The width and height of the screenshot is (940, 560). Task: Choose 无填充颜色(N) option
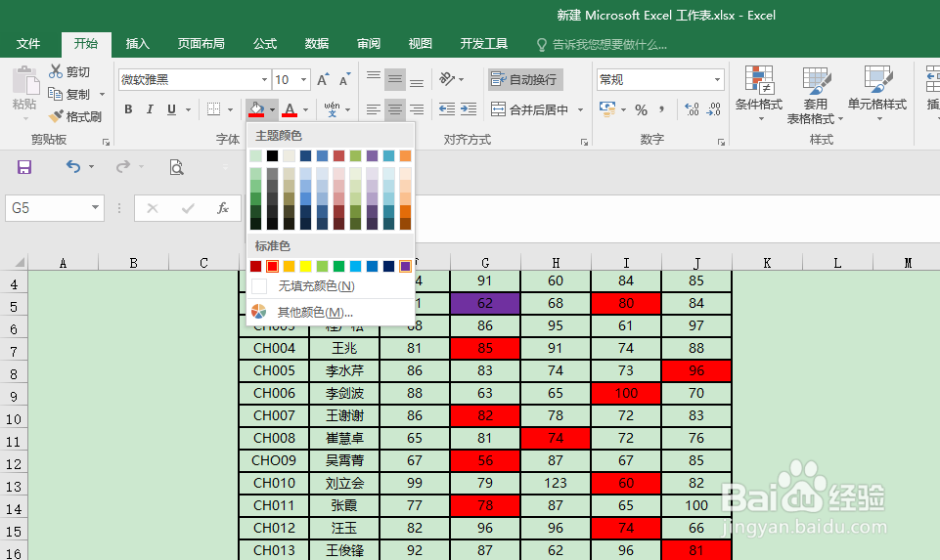pyautogui.click(x=330, y=286)
